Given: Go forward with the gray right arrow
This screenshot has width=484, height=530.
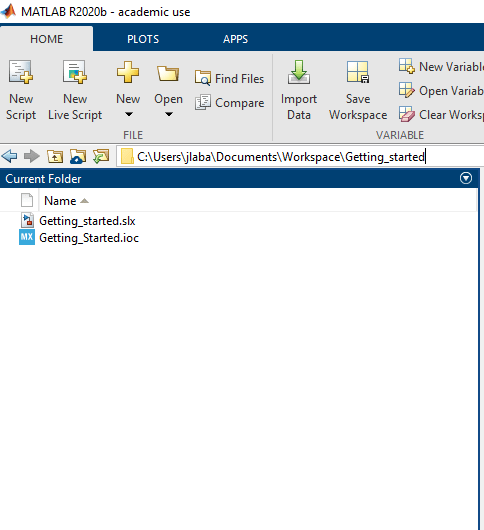Looking at the screenshot, I should pyautogui.click(x=32, y=156).
